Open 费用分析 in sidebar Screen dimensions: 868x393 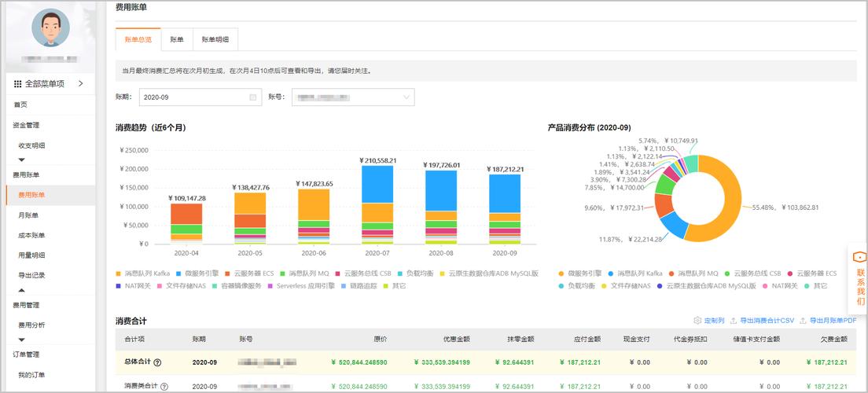click(31, 325)
